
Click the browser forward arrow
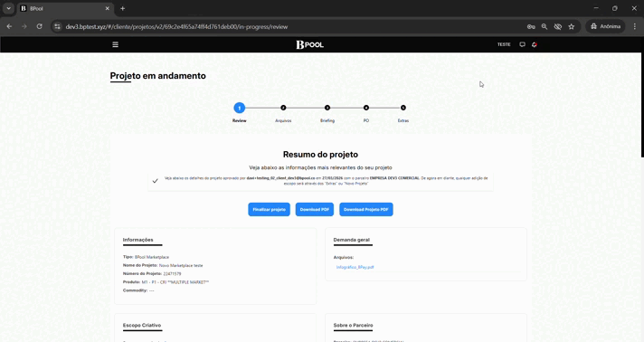click(24, 26)
